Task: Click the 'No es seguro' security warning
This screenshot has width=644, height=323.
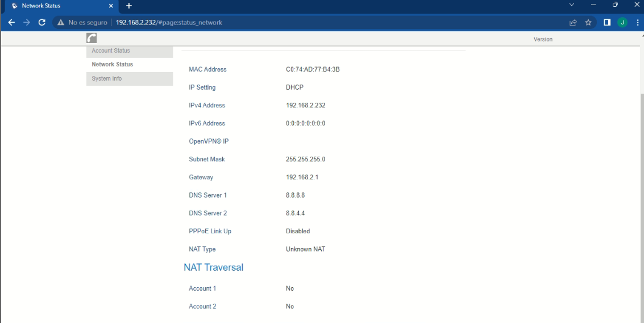Action: pos(82,23)
